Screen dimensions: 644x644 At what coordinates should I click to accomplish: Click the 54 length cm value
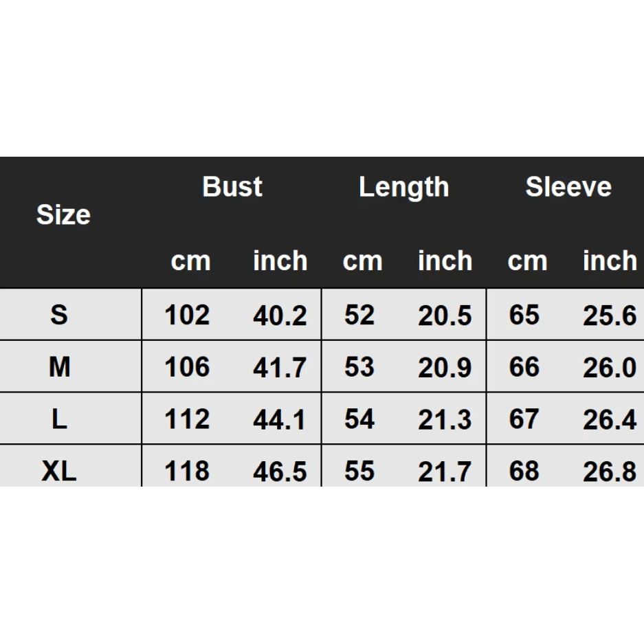[359, 419]
